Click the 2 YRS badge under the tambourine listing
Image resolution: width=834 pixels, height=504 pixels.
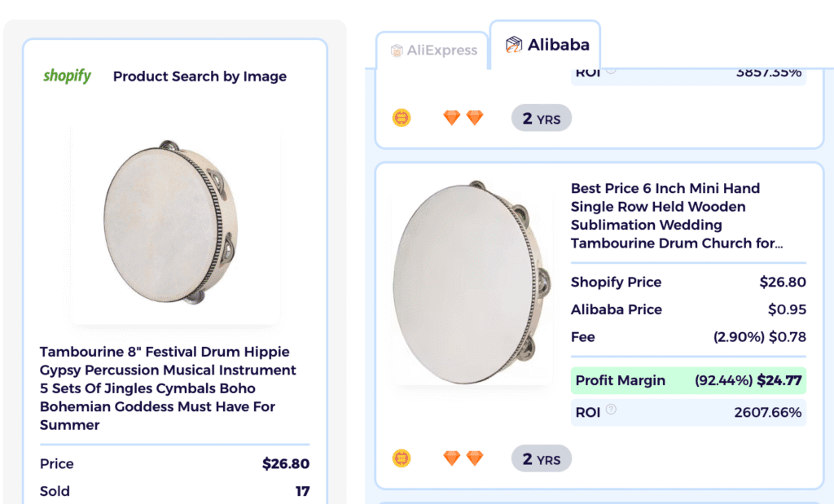click(541, 458)
